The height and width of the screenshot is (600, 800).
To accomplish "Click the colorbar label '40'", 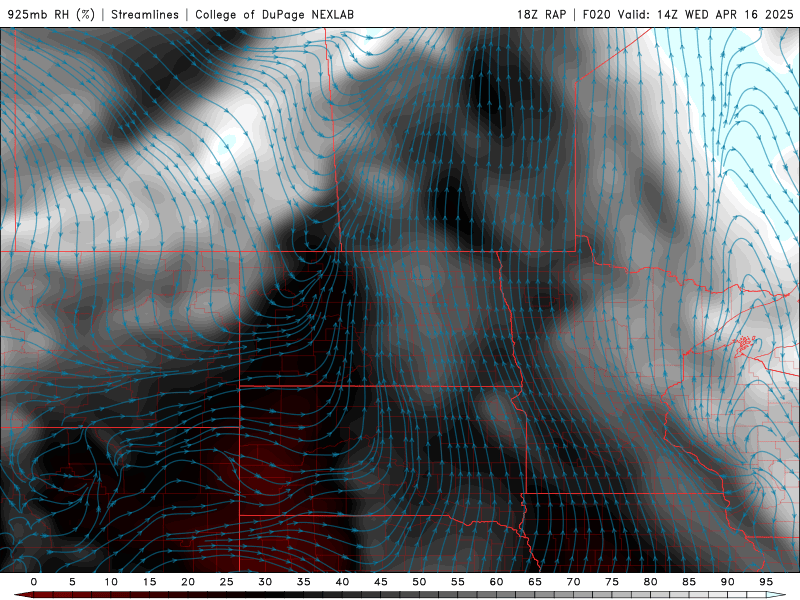I will click(x=342, y=582).
